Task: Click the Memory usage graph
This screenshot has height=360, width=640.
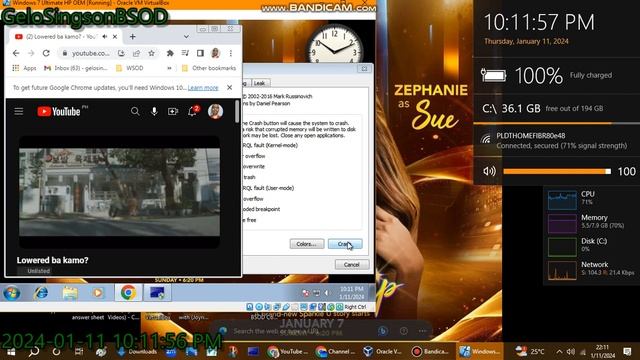Action: click(x=562, y=223)
